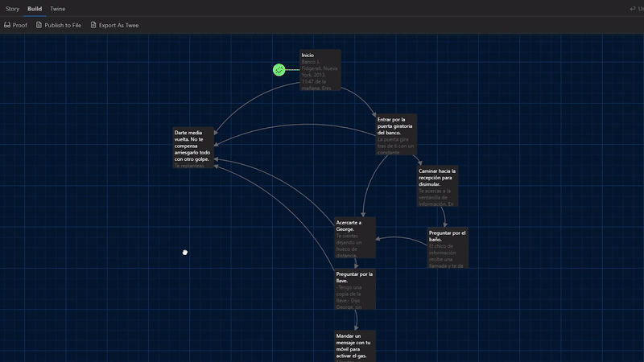
Task: Choose Export As Twee
Action: [118, 25]
